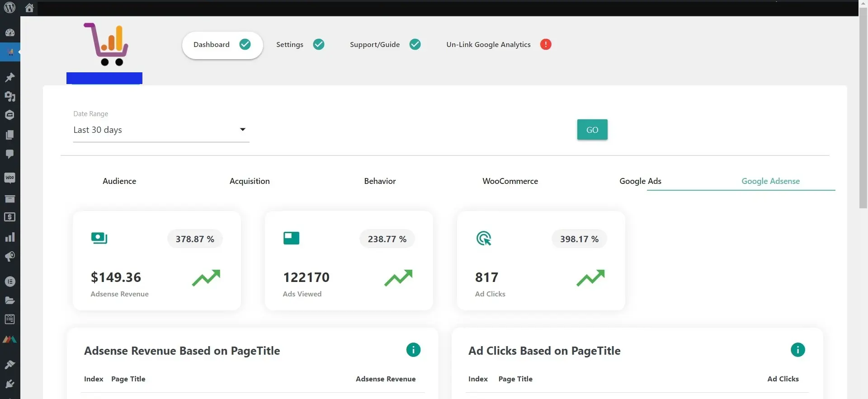This screenshot has width=868, height=399.
Task: Select the Google Adsense tab
Action: 770,181
